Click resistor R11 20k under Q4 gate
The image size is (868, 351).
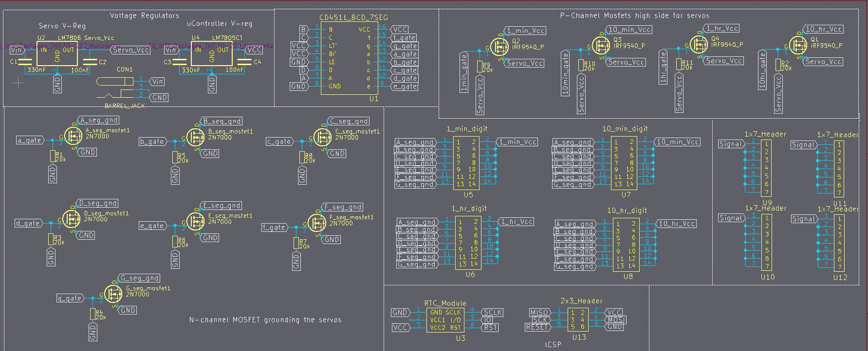[679, 65]
